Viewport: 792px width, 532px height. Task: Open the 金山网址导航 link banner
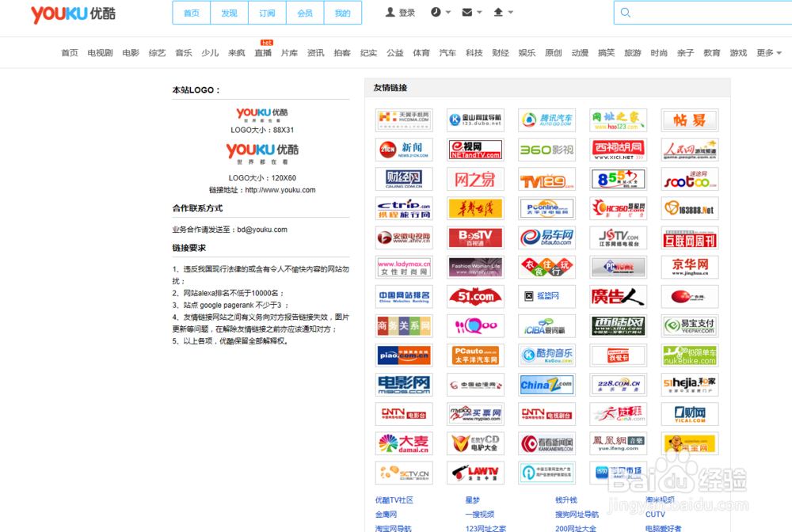(475, 120)
